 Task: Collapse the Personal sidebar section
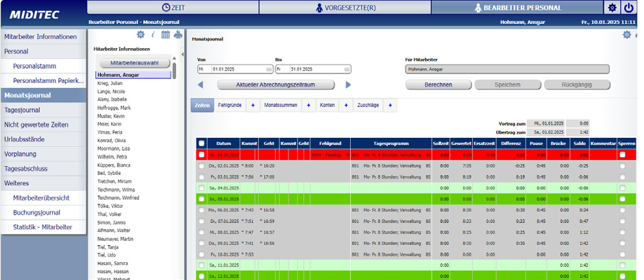click(x=44, y=51)
